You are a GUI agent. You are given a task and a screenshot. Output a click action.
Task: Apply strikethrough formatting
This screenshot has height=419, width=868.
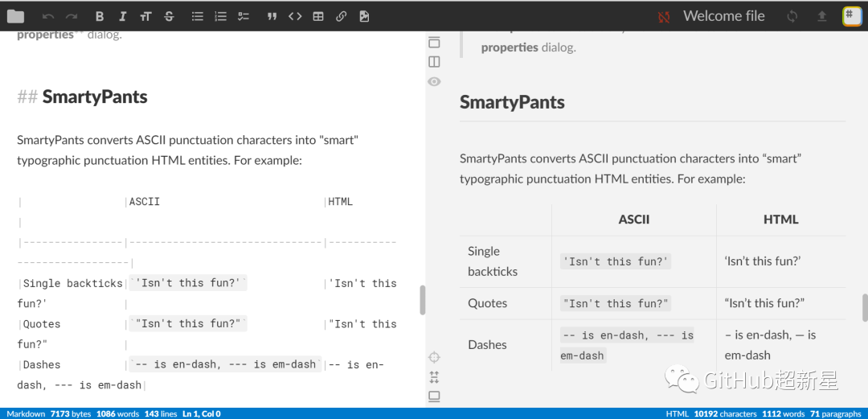pyautogui.click(x=169, y=17)
